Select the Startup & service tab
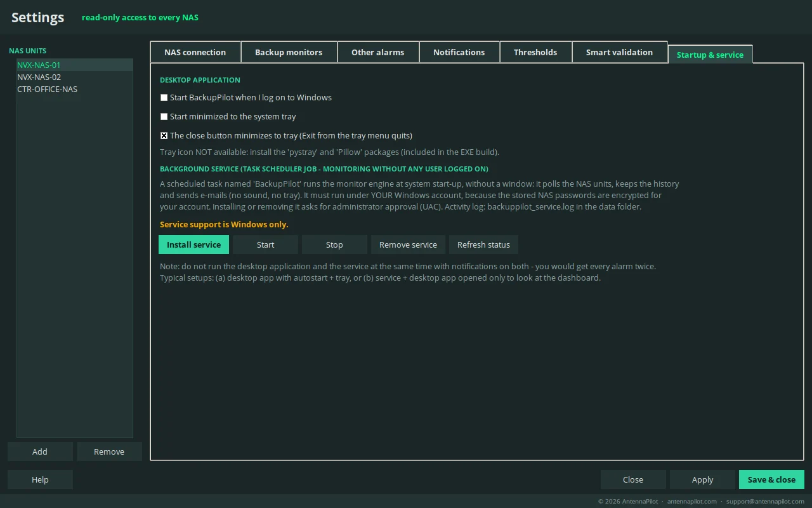The image size is (812, 508). [x=710, y=55]
